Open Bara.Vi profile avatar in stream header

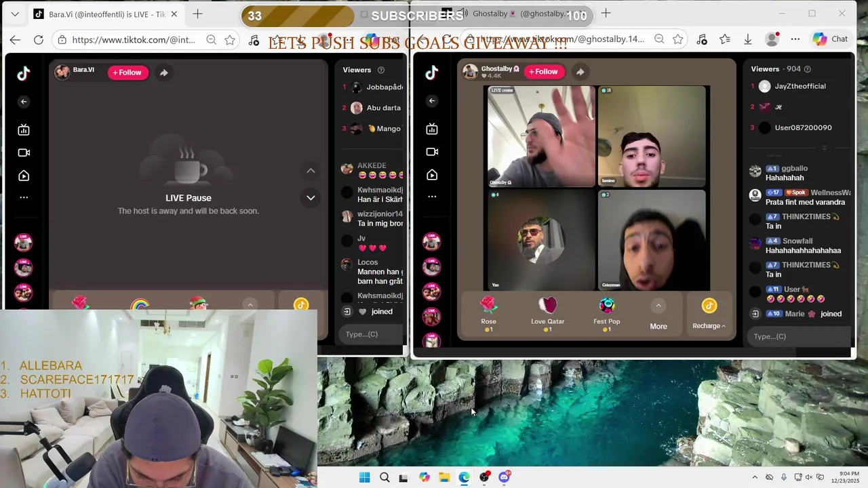(62, 73)
